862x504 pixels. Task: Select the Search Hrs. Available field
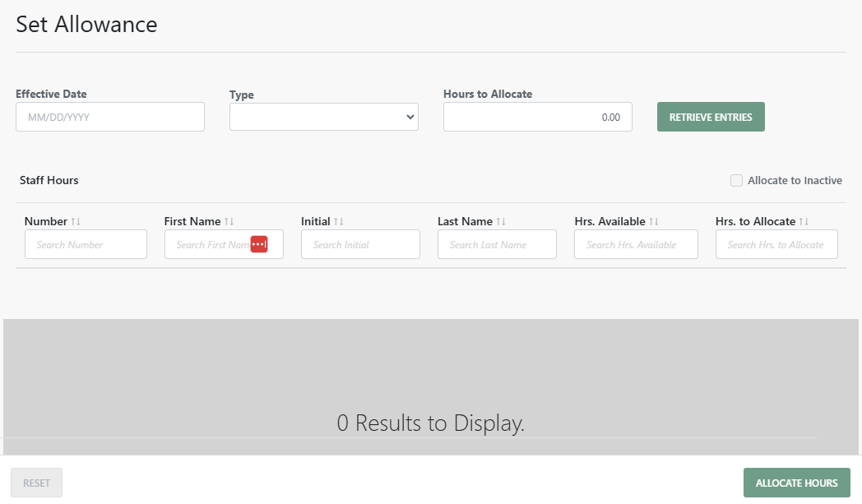pyautogui.click(x=635, y=243)
